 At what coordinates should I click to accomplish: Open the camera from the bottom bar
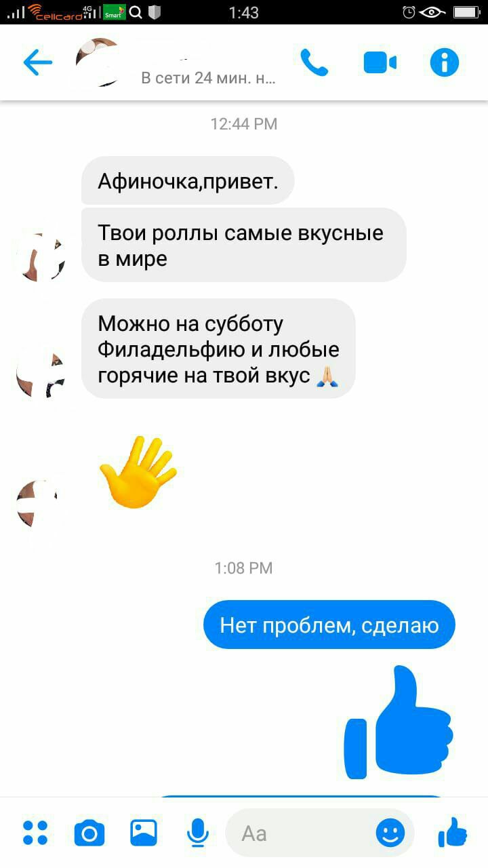(89, 833)
